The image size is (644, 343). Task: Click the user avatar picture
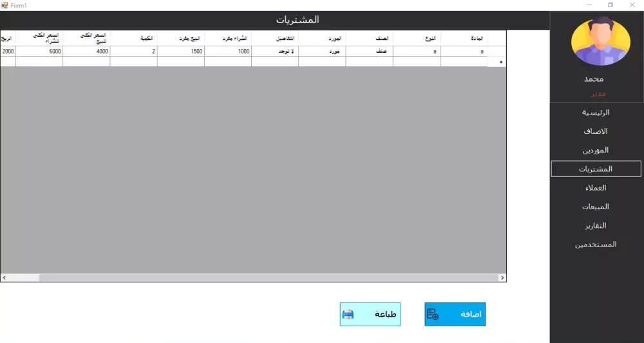[600, 41]
